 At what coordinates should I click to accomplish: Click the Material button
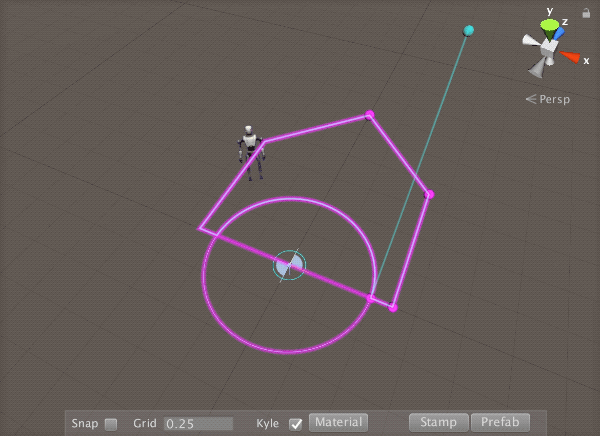click(x=338, y=423)
